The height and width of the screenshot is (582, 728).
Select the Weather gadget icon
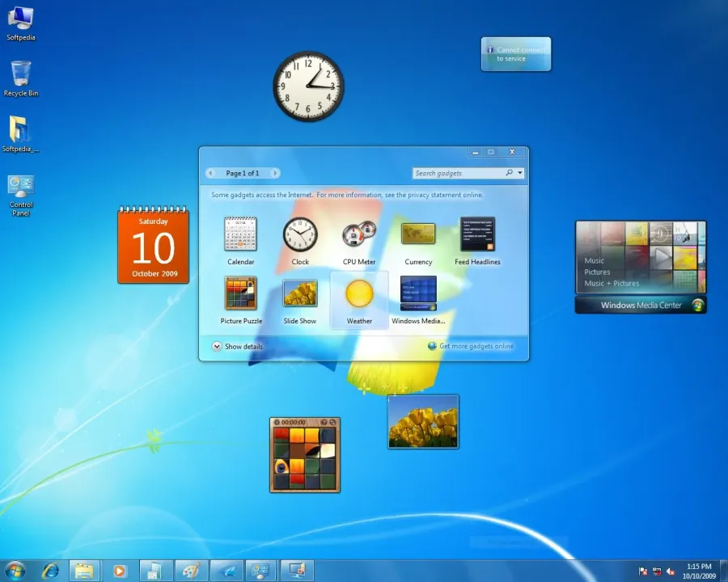(359, 293)
